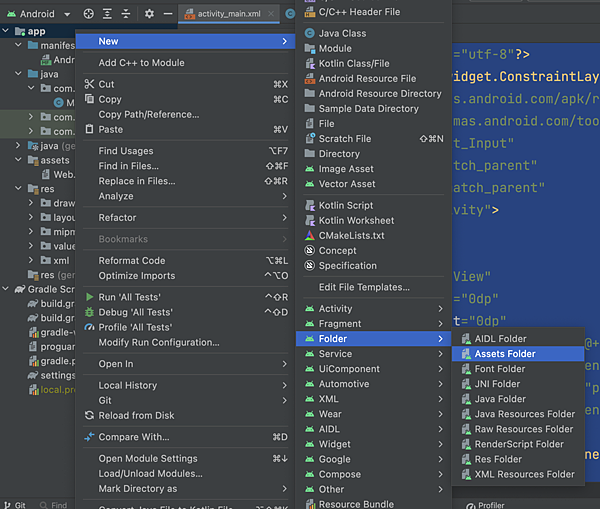Click the Java Class icon

(310, 33)
